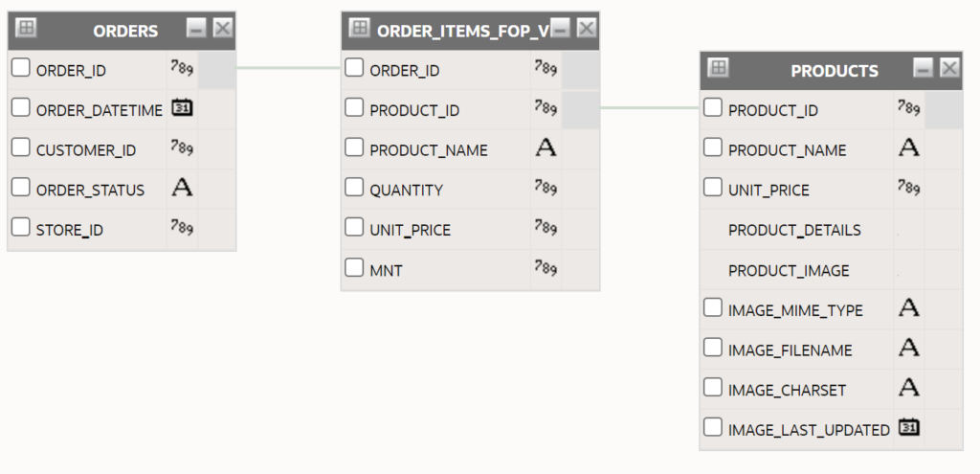Click the QUANTITY column name
Screen dimensions: 980x474
click(406, 191)
